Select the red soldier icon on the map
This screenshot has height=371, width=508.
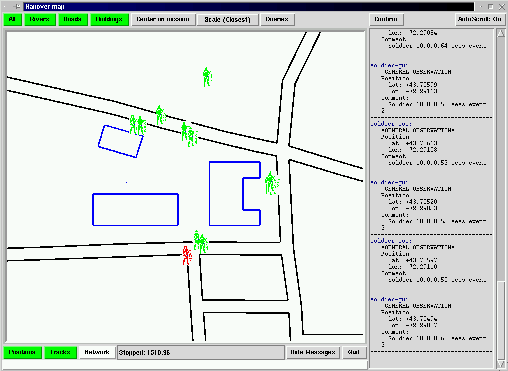187,255
